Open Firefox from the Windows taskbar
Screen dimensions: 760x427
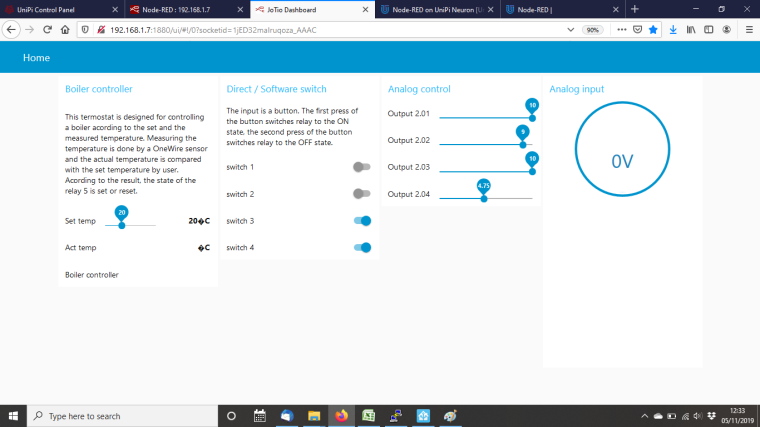pyautogui.click(x=341, y=416)
